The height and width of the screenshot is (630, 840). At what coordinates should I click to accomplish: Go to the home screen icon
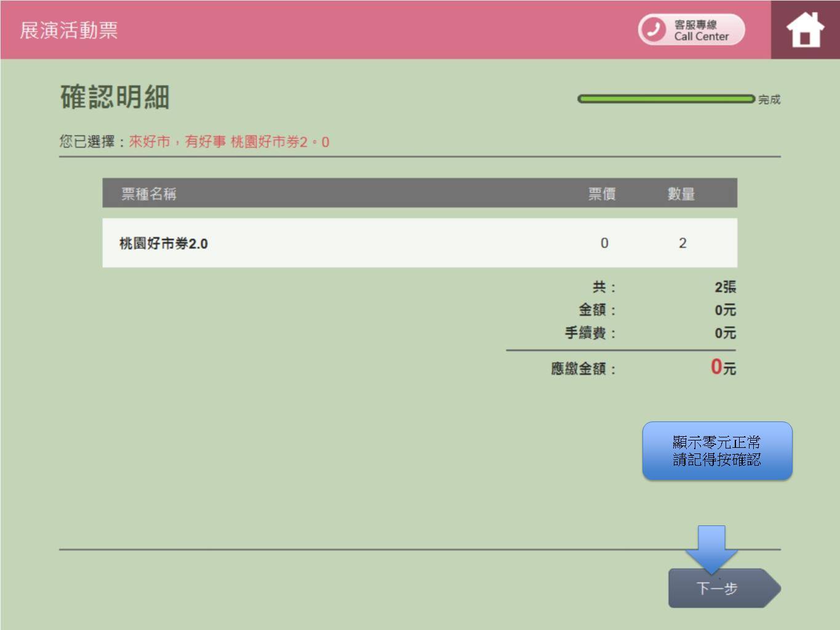pos(805,30)
